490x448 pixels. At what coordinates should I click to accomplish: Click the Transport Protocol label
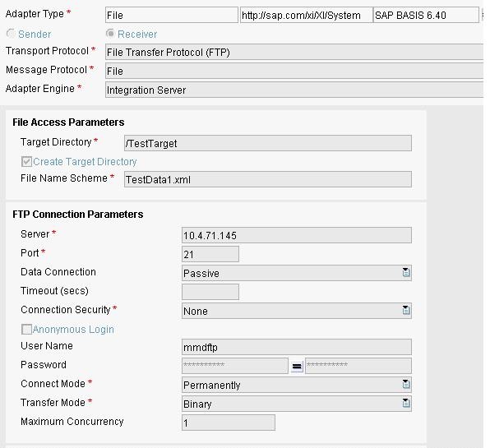pyautogui.click(x=47, y=51)
